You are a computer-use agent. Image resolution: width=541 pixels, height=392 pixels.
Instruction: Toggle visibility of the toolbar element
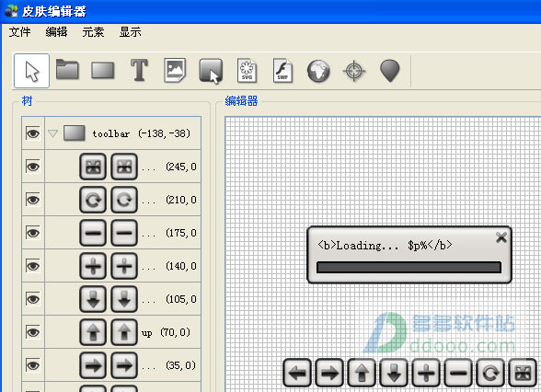(33, 133)
